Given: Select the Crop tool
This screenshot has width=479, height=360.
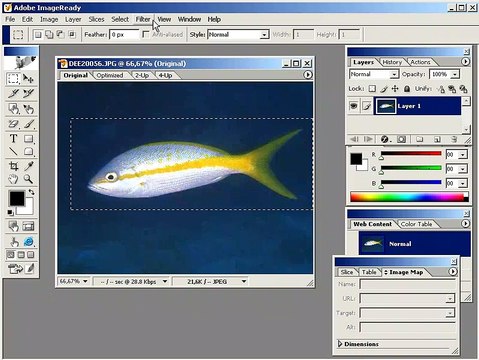Looking at the screenshot, I should pos(13,166).
